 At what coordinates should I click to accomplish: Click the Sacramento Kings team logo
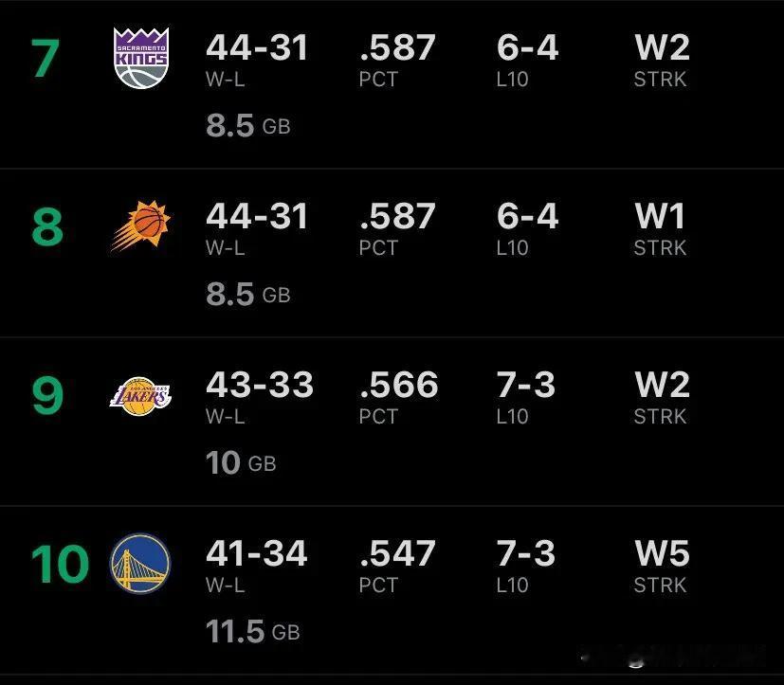click(140, 58)
